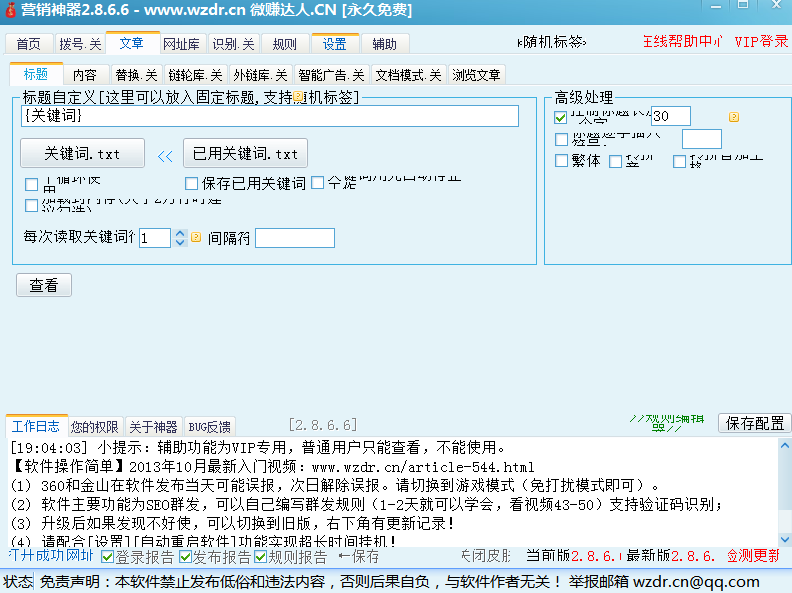Click the 查看 button
The width and height of the screenshot is (792, 593).
[44, 285]
